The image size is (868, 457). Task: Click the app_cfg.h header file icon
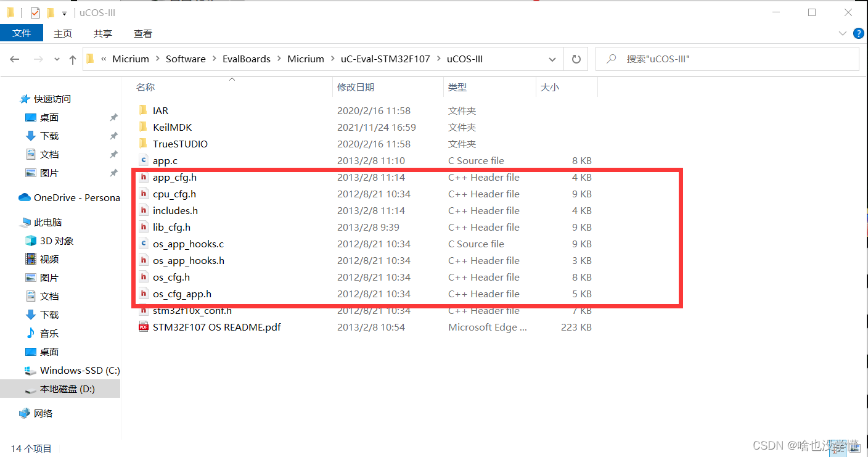pyautogui.click(x=144, y=177)
